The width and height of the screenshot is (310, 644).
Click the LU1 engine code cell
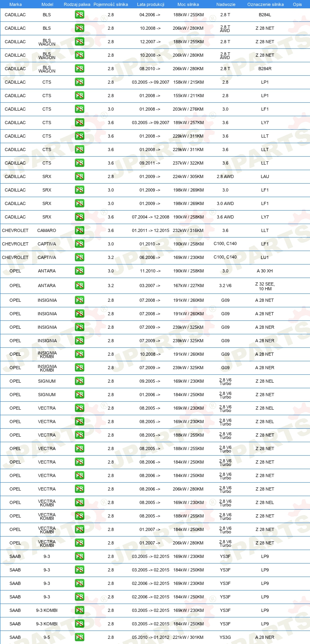tap(265, 257)
